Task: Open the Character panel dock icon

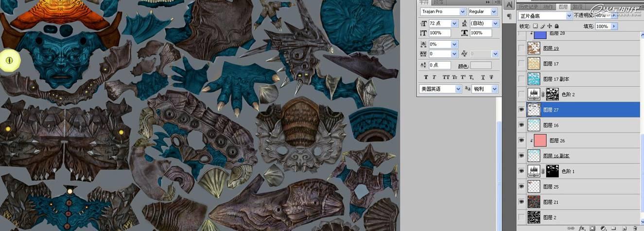Action: point(509,5)
